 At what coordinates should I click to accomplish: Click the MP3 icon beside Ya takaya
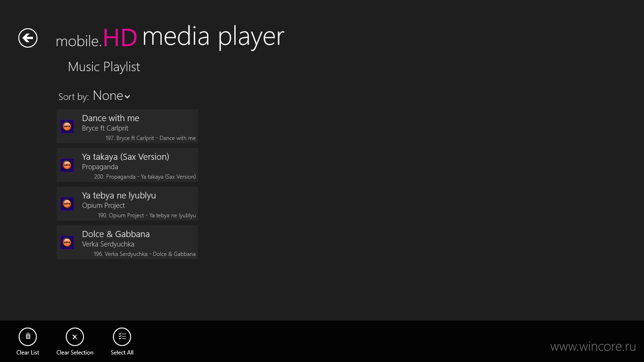point(67,165)
